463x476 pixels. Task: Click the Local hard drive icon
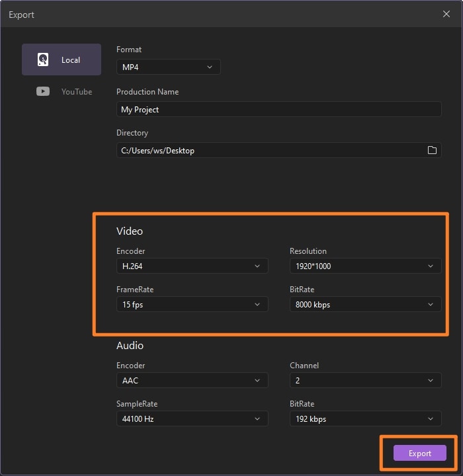coord(43,59)
